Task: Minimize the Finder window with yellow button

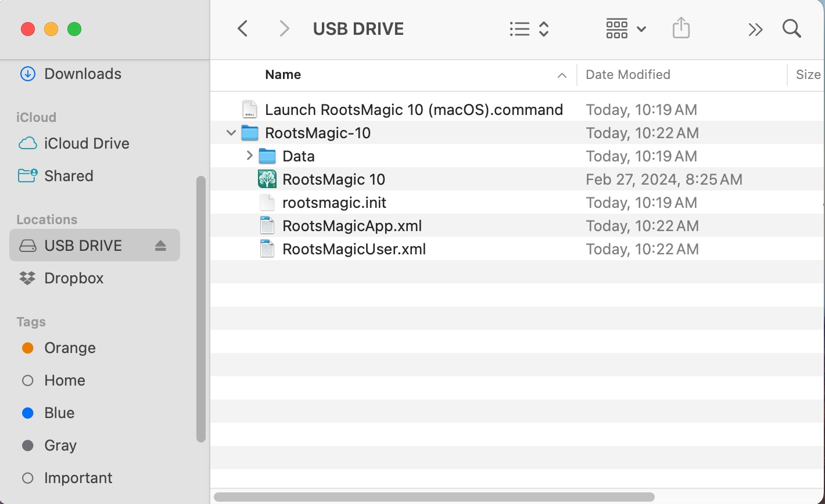Action: point(51,29)
